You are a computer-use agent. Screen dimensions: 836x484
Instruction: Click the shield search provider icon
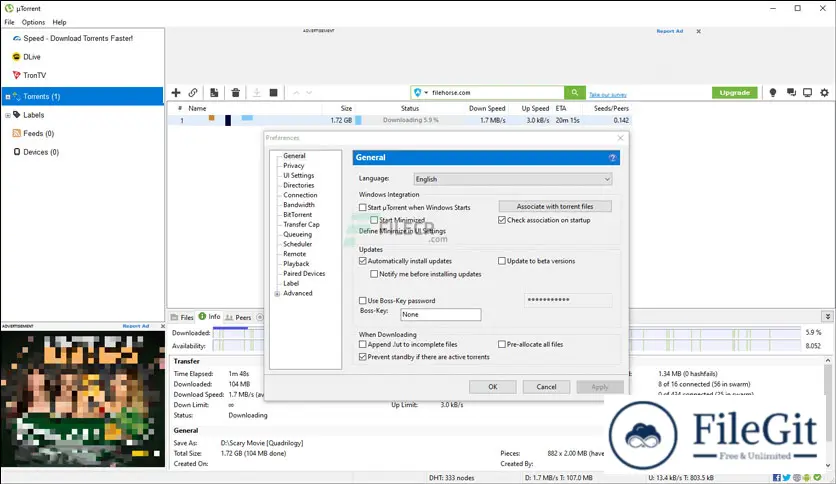click(418, 93)
